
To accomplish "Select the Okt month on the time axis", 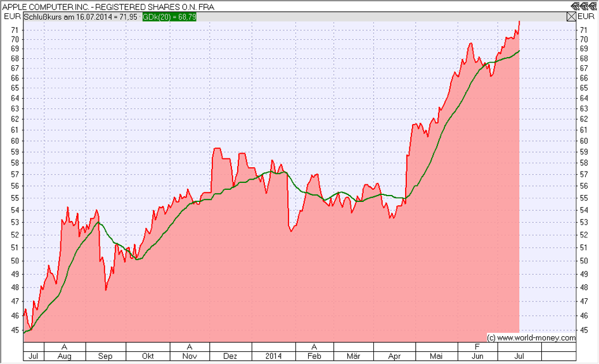I will point(148,356).
